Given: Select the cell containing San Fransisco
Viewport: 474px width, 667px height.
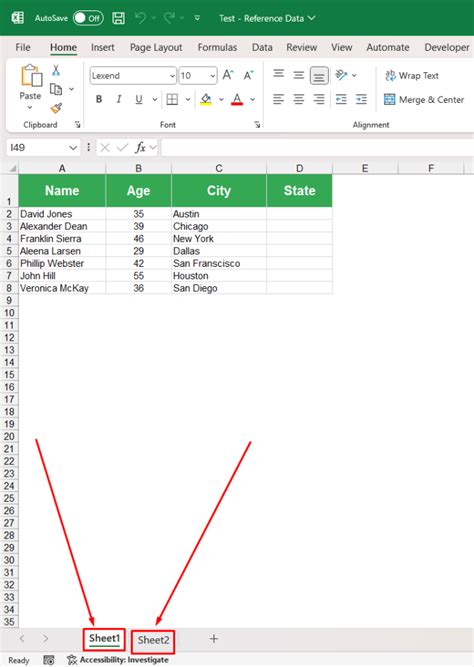Looking at the screenshot, I should [219, 263].
